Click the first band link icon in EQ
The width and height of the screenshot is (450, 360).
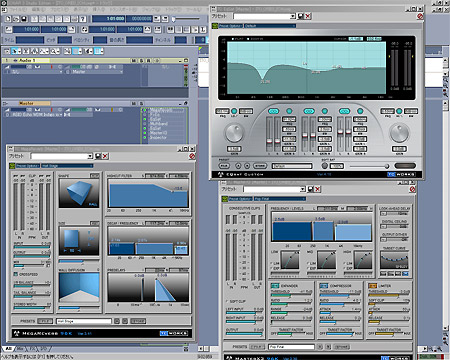(273, 111)
